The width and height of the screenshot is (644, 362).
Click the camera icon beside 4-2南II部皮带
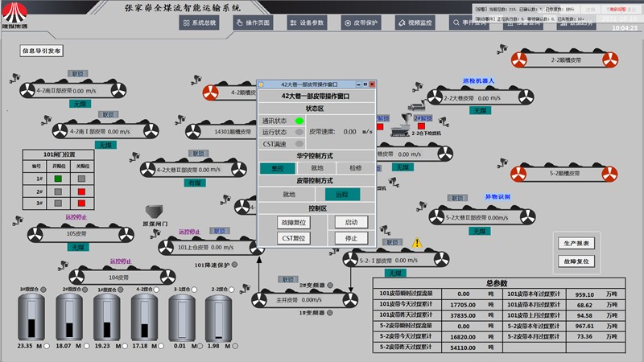click(x=14, y=78)
